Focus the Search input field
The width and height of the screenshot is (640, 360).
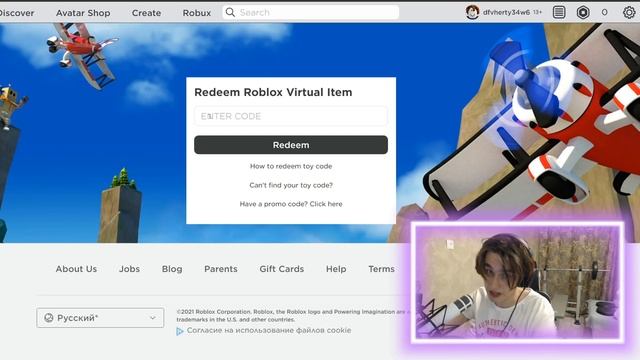click(311, 12)
